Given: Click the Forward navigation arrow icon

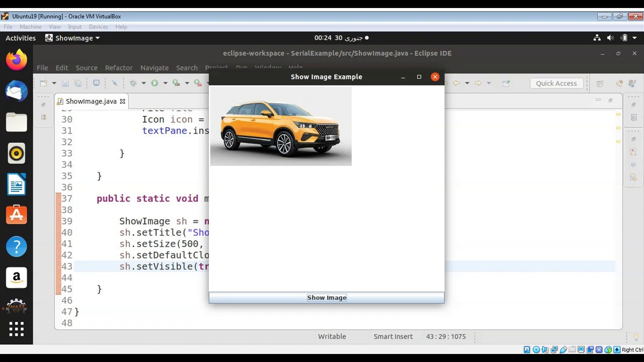Looking at the screenshot, I should point(478,83).
